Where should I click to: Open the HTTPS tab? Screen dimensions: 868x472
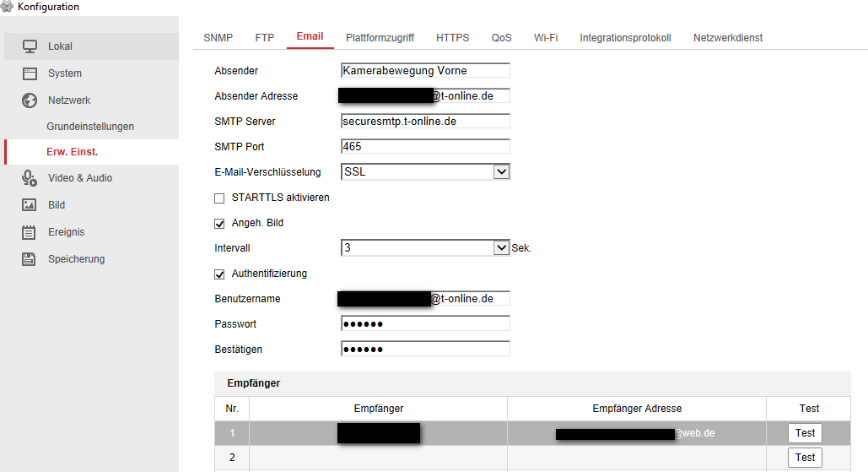point(453,38)
